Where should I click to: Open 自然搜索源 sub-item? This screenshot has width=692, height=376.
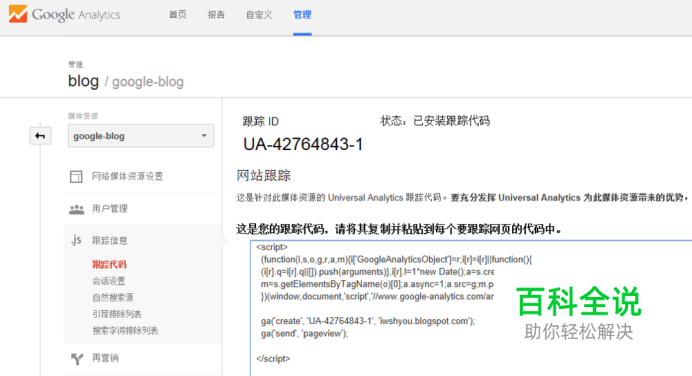113,297
